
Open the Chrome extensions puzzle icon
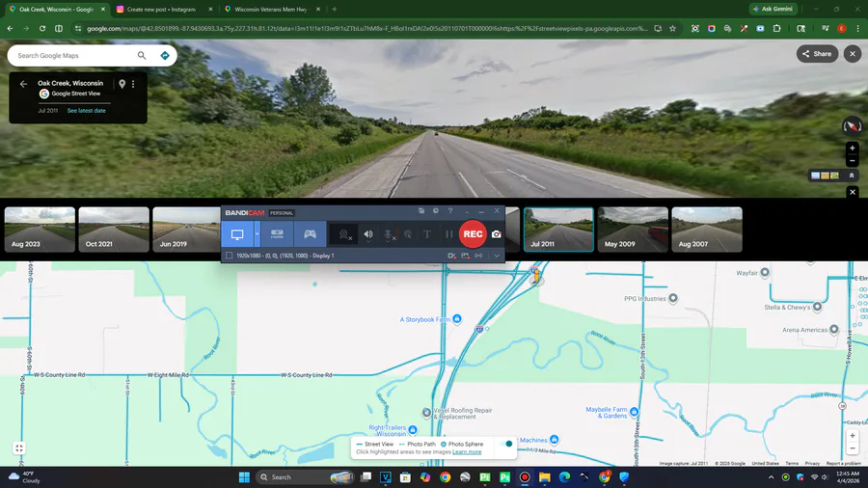click(776, 28)
